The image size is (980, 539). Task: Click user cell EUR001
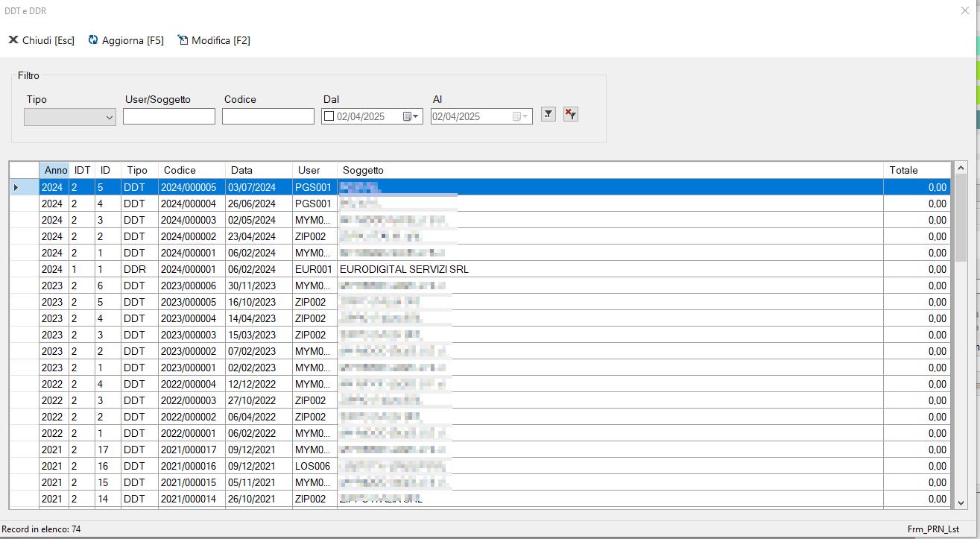pyautogui.click(x=314, y=269)
